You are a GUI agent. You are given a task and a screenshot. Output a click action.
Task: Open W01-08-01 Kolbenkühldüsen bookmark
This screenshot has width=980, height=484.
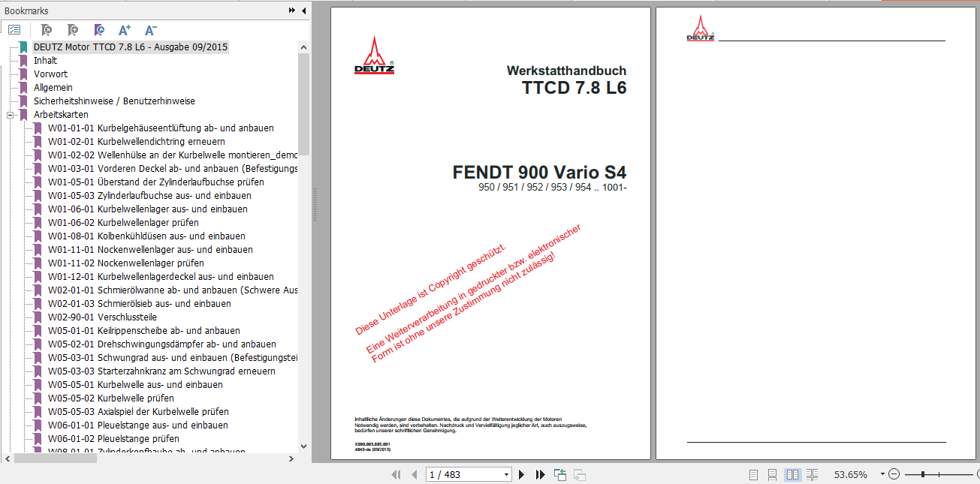(146, 236)
